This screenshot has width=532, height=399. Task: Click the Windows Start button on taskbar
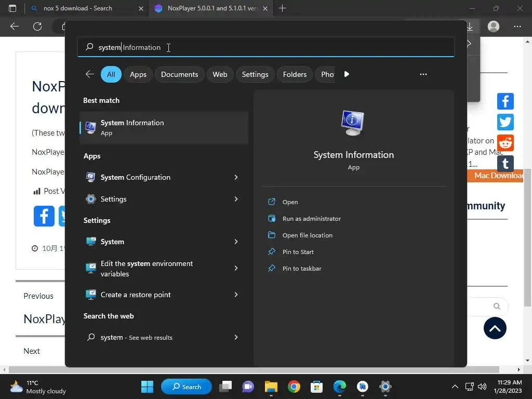(x=147, y=387)
